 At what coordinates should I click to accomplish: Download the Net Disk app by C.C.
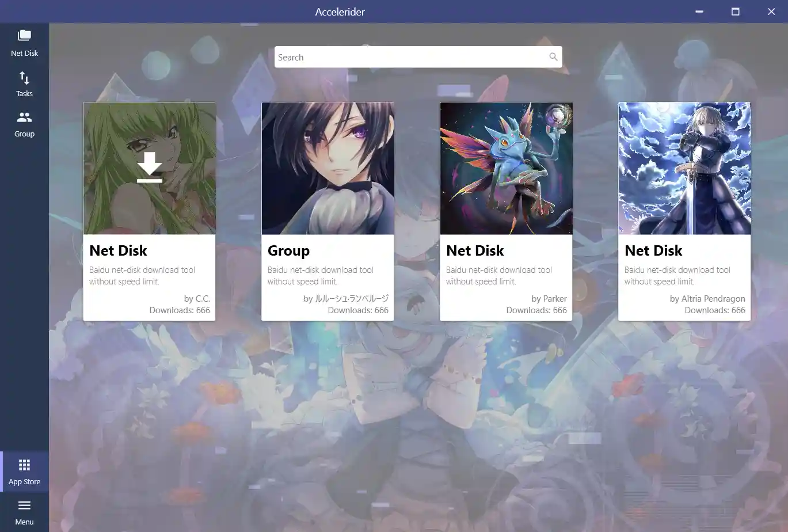[149, 167]
